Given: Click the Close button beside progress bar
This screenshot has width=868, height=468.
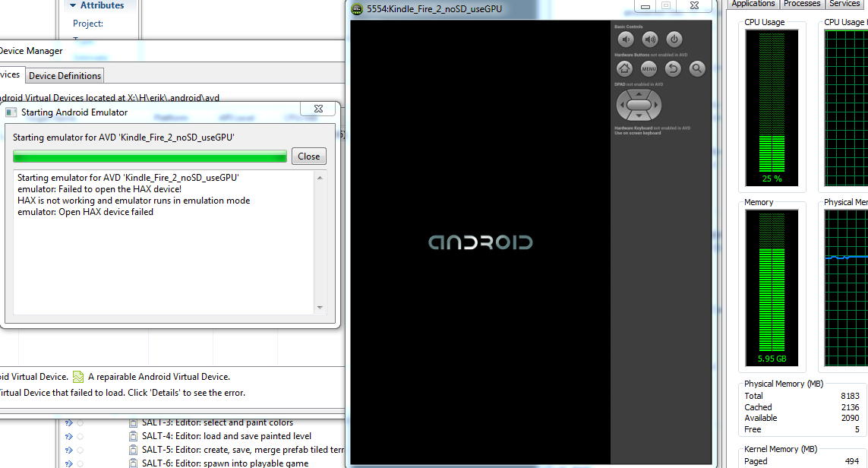Looking at the screenshot, I should point(309,157).
